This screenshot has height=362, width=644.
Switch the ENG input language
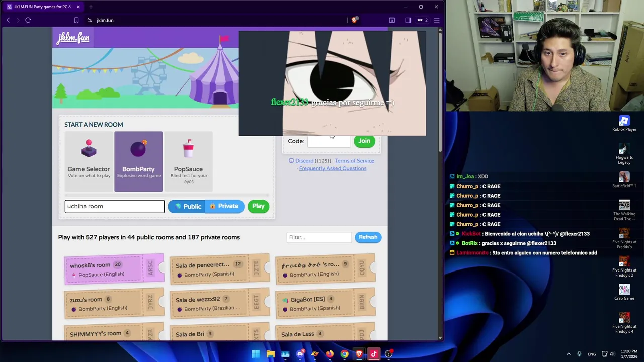point(592,354)
